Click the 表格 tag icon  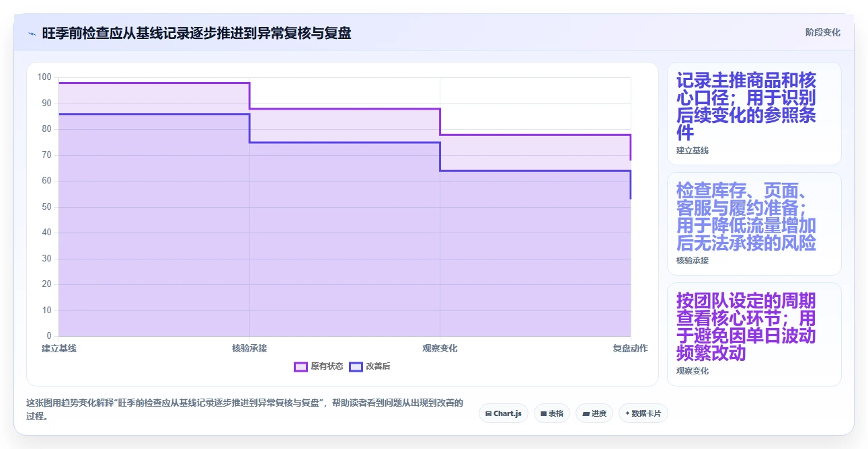point(543,413)
